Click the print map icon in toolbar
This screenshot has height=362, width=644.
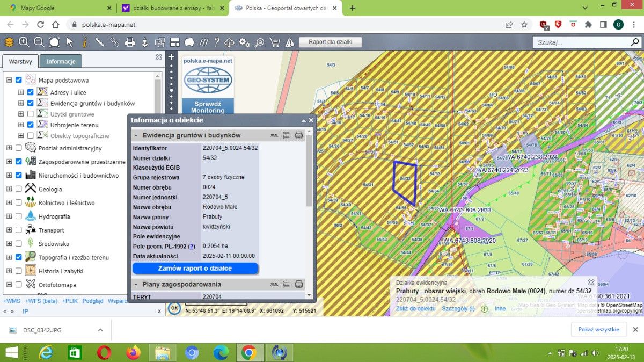(x=129, y=42)
